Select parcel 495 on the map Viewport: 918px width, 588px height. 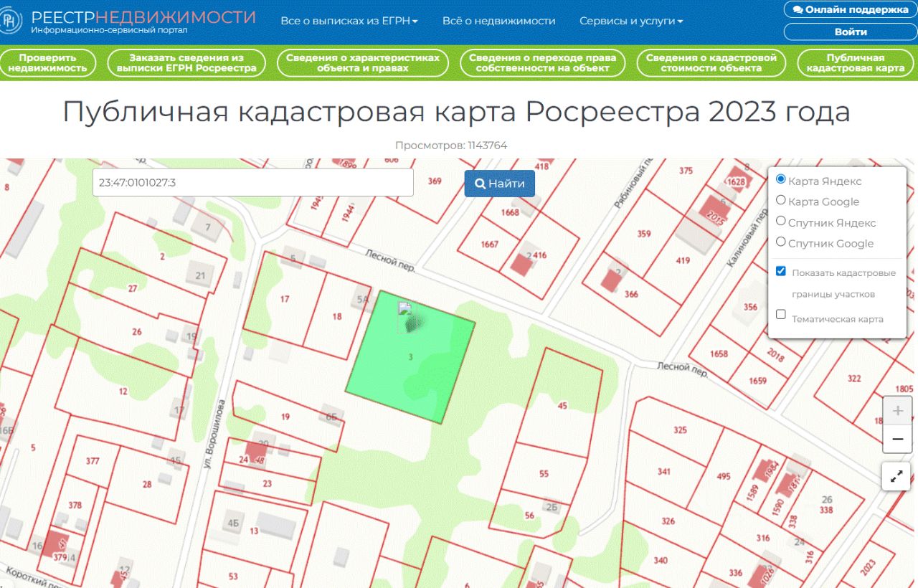click(723, 477)
